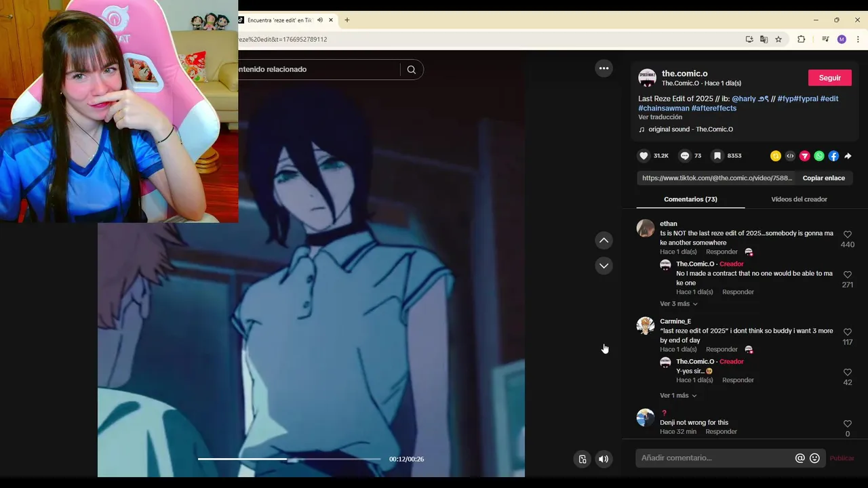
Task: Share the video to Facebook
Action: click(833, 156)
